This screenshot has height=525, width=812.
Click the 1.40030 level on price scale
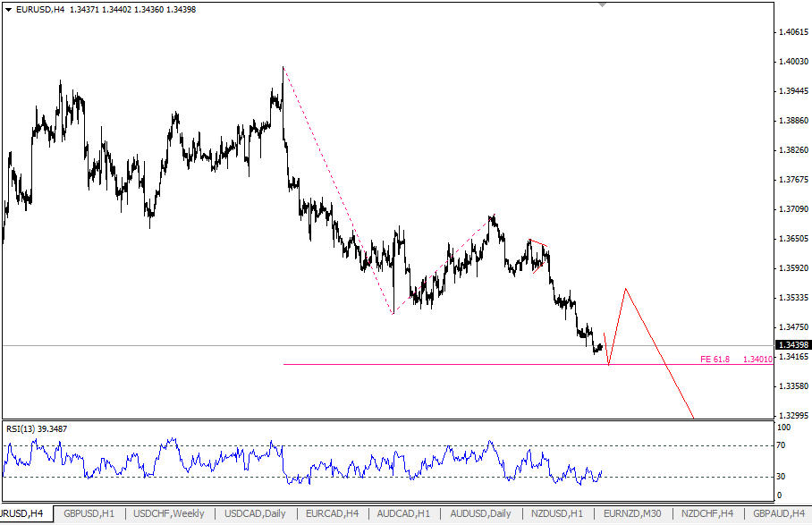pos(792,62)
